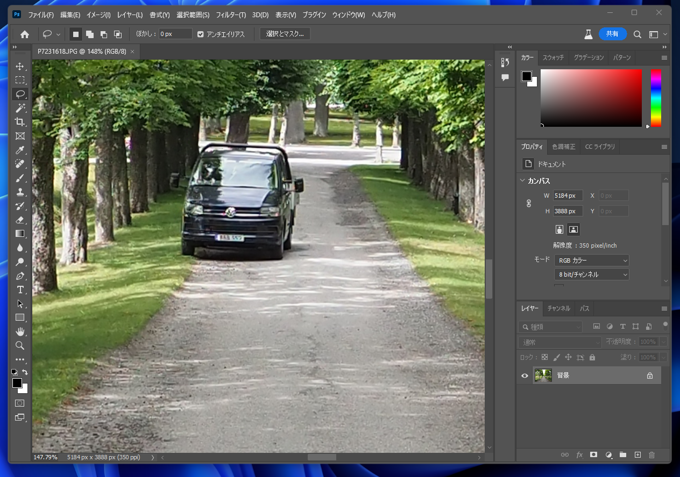
Task: Switch to the チャンネル tab
Action: pos(558,308)
